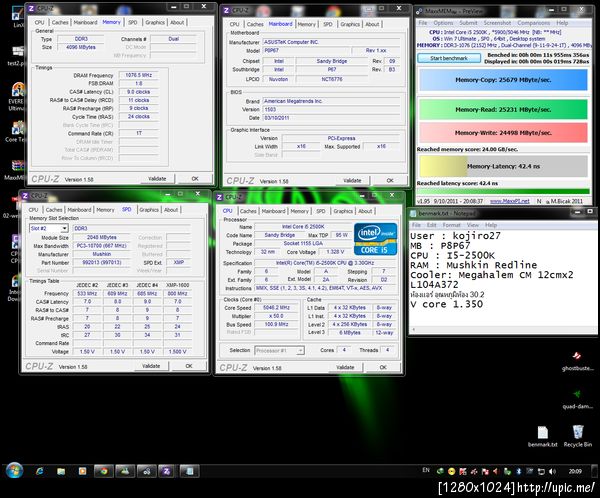This screenshot has width=600, height=498.
Task: Select the quad-dam... desktop icon
Action: (577, 399)
